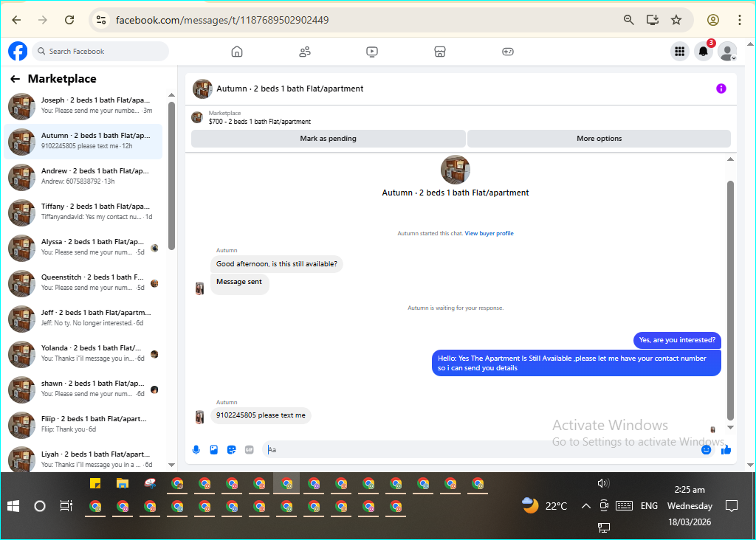Image resolution: width=756 pixels, height=540 pixels.
Task: Open the Sticky Notes taskbar icon
Action: click(x=95, y=483)
